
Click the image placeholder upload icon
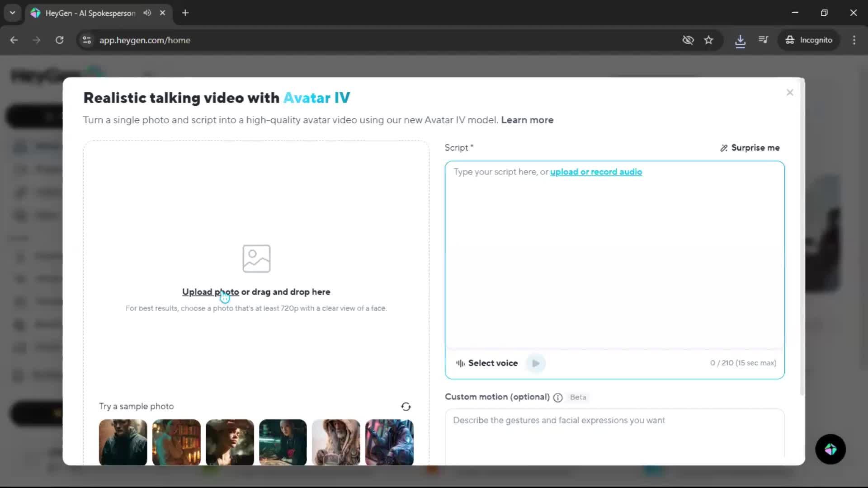pyautogui.click(x=256, y=258)
